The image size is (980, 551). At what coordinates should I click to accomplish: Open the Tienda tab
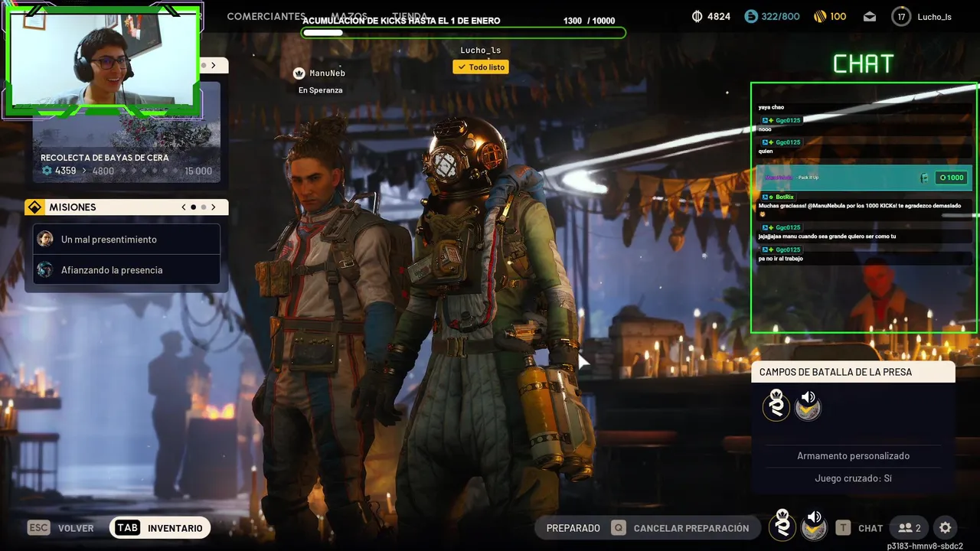(410, 16)
